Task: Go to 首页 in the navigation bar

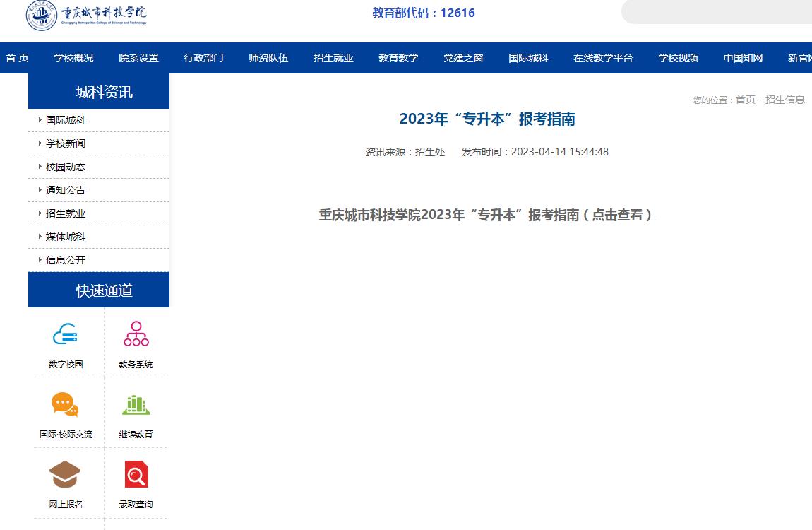Action: pyautogui.click(x=17, y=58)
